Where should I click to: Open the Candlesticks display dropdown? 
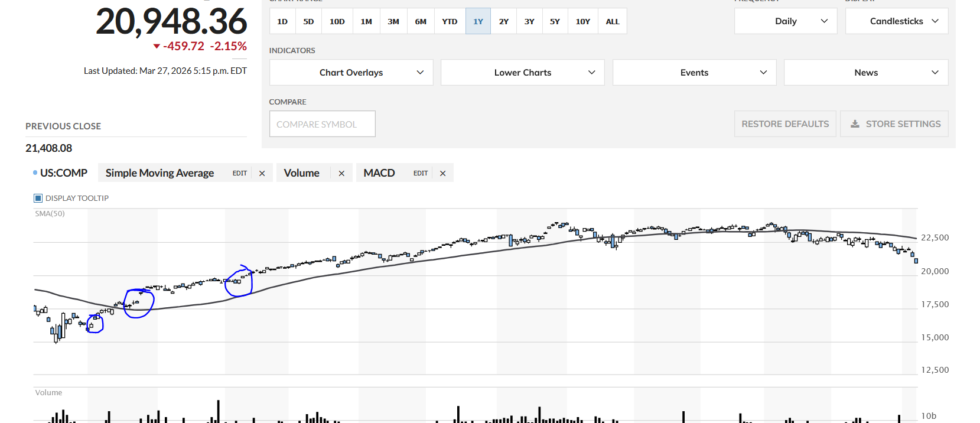(897, 21)
